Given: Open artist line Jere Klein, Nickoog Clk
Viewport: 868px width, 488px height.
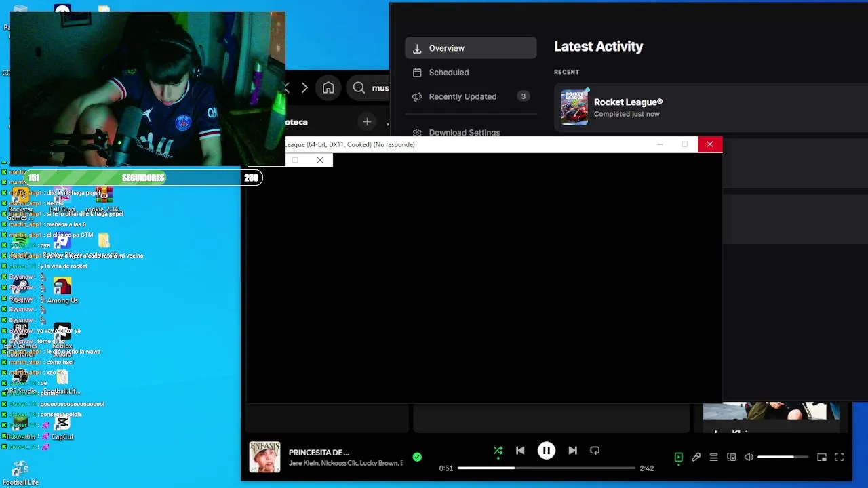Looking at the screenshot, I should coord(346,463).
